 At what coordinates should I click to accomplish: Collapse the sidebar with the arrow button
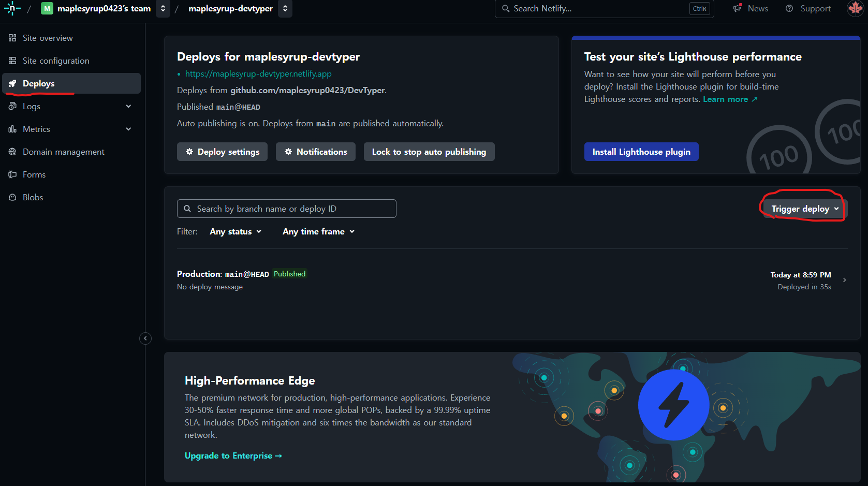(145, 338)
